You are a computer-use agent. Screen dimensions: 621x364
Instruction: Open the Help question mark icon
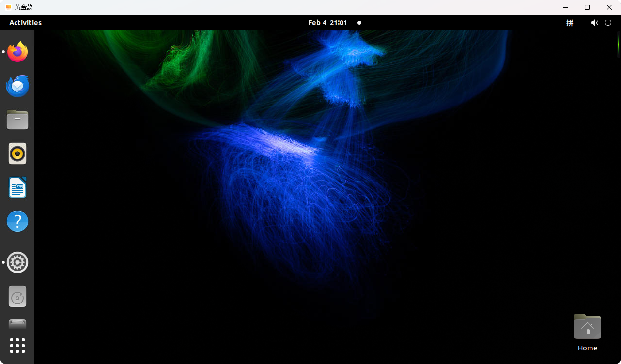click(17, 221)
